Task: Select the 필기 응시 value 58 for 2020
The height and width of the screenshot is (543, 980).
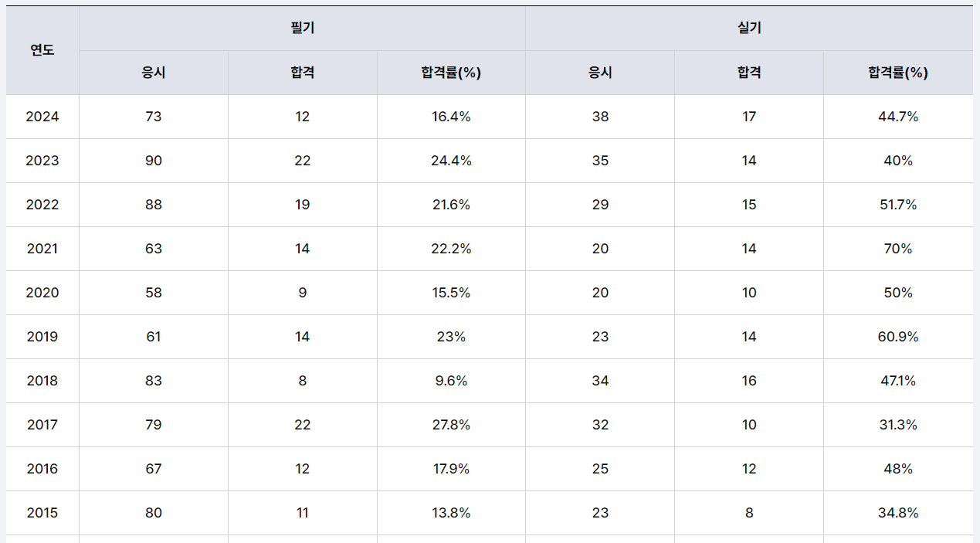Action: click(x=154, y=293)
